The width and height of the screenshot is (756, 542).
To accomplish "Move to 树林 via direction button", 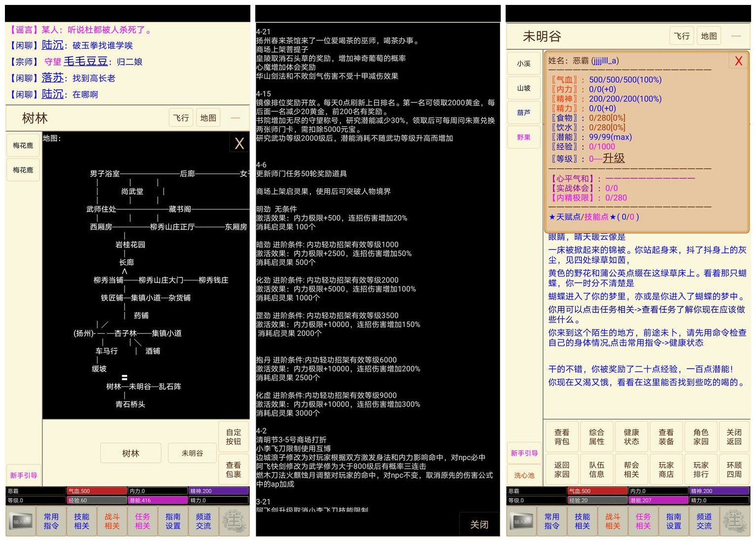I will click(x=131, y=453).
